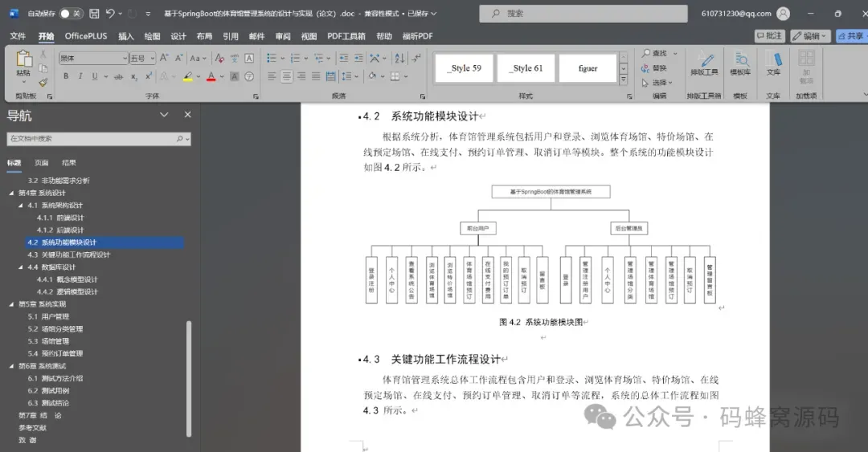
Task: Apply red font color
Action: 211,76
